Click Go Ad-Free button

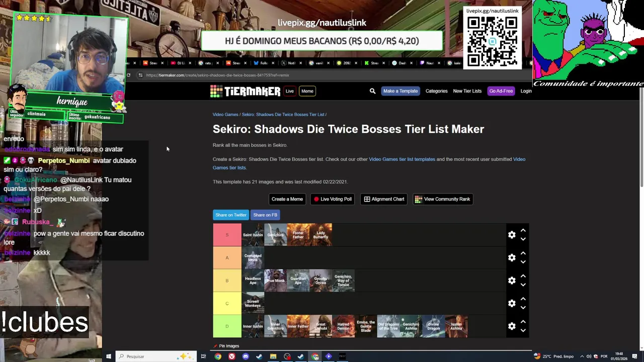pyautogui.click(x=501, y=91)
